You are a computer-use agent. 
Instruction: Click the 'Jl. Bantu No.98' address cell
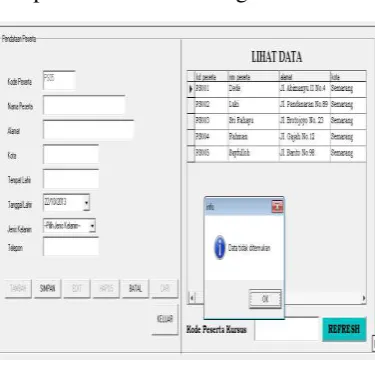(305, 154)
